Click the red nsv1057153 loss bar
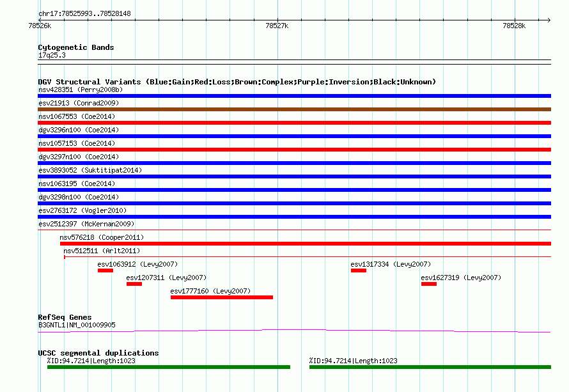 294,150
